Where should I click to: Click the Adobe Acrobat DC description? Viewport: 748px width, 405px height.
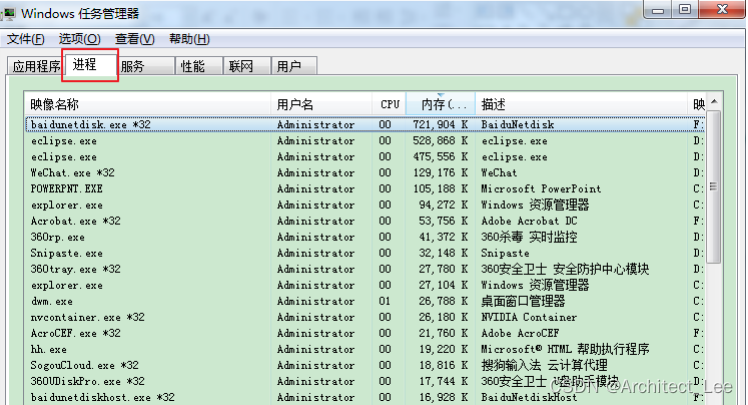coord(529,221)
